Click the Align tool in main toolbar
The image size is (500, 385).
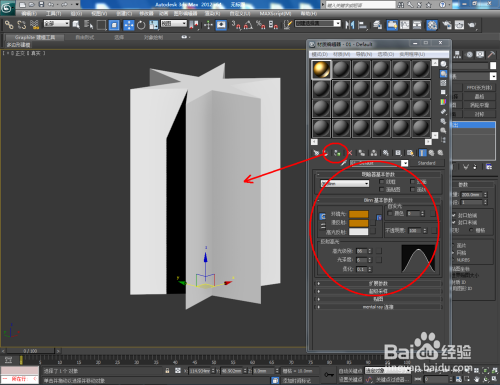click(x=362, y=25)
